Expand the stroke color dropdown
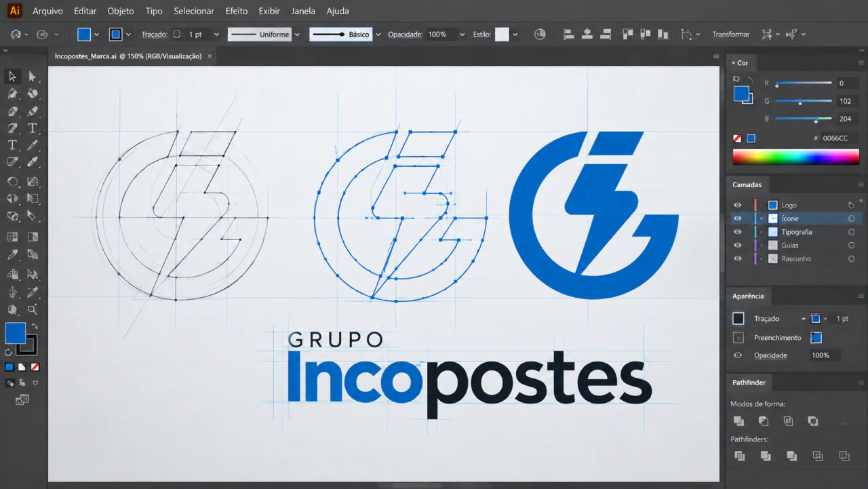 click(x=128, y=35)
